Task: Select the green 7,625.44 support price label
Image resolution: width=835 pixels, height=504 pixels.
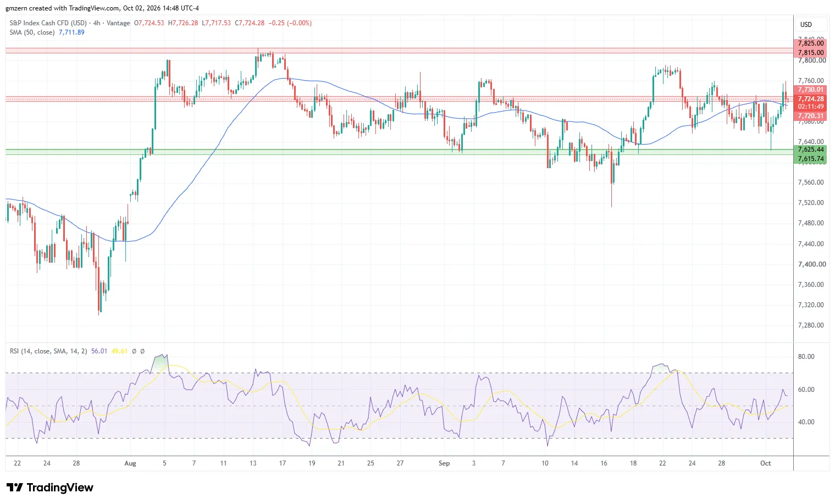Action: [811, 149]
